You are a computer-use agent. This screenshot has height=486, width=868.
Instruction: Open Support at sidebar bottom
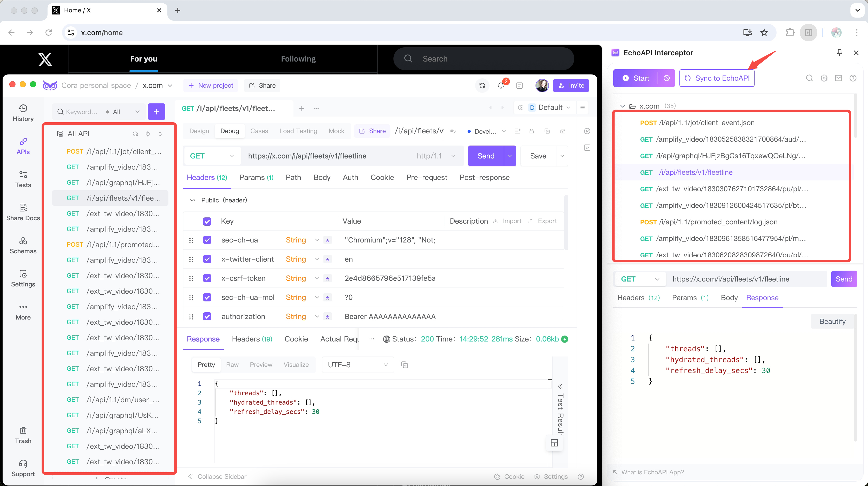click(23, 468)
